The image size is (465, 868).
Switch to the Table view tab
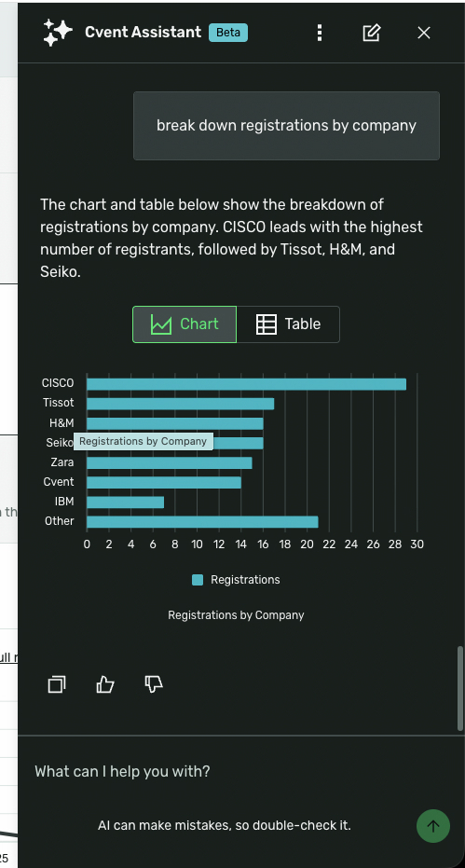pos(288,324)
